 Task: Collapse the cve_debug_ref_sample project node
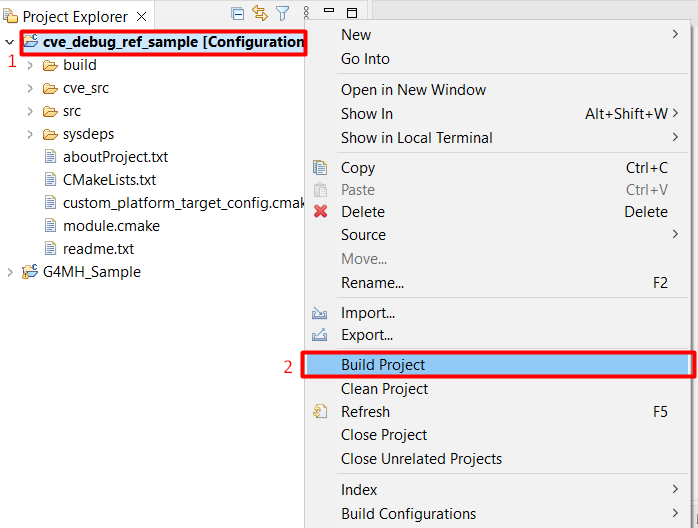pyautogui.click(x=10, y=42)
